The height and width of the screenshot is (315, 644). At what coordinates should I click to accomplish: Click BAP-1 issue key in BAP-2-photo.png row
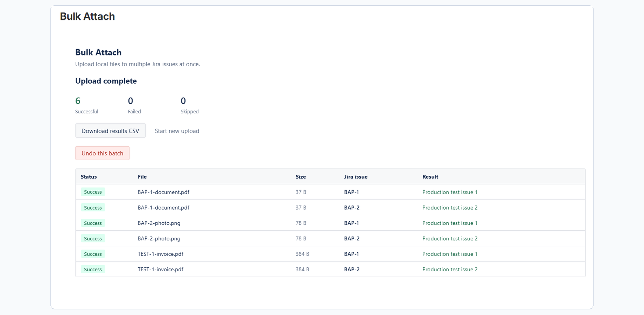pyautogui.click(x=351, y=223)
